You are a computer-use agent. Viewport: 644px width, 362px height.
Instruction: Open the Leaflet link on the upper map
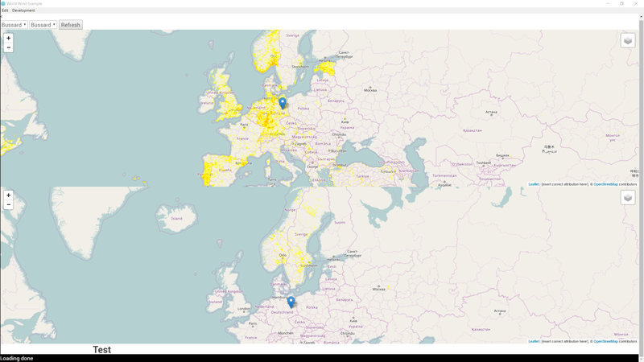pos(534,184)
